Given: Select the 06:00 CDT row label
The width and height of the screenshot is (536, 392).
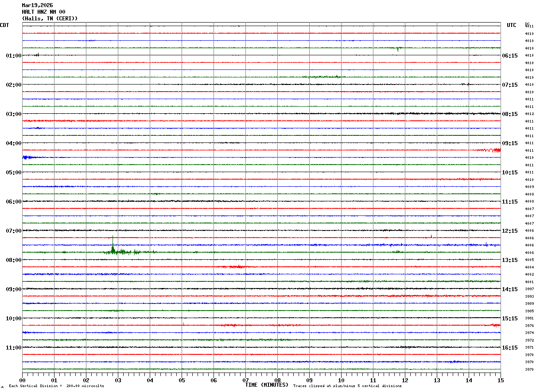Looking at the screenshot, I should pyautogui.click(x=14, y=202).
